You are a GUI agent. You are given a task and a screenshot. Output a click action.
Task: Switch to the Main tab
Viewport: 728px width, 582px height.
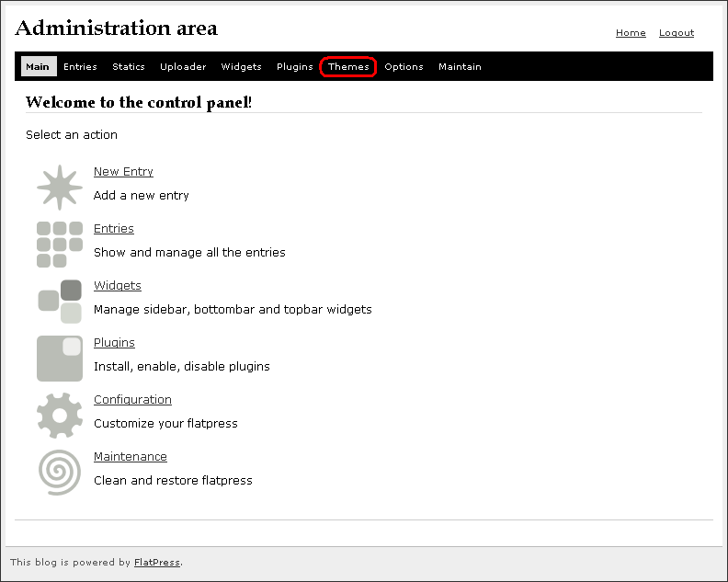tap(38, 67)
